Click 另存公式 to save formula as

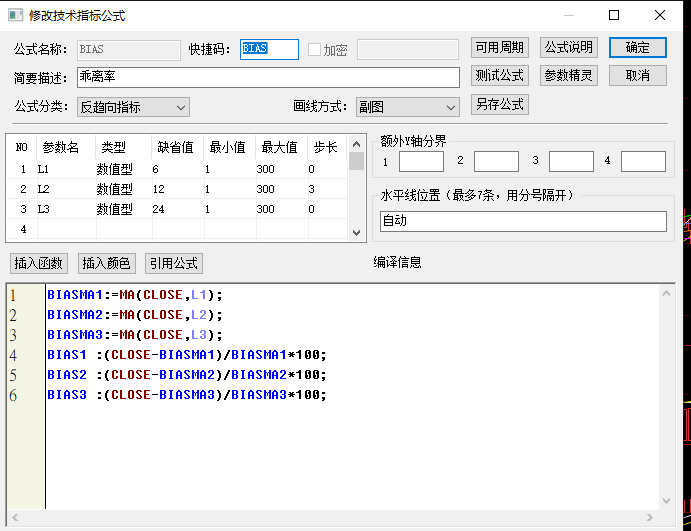coord(499,104)
